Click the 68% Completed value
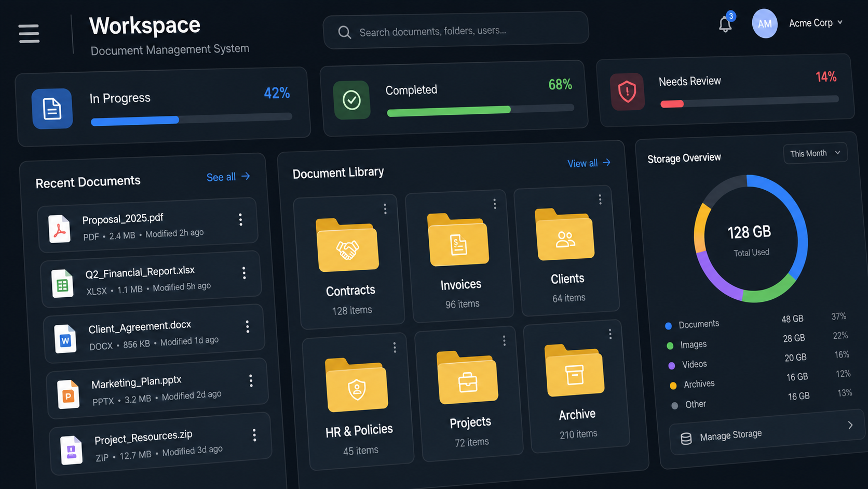The height and width of the screenshot is (489, 868). coord(560,84)
